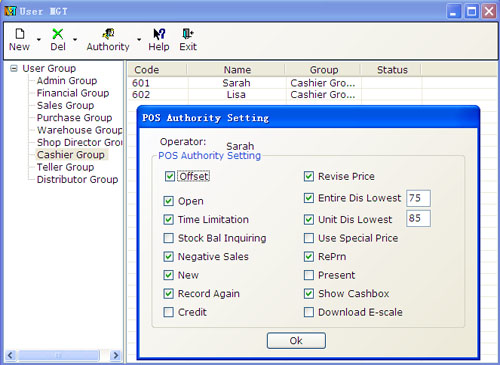Collapse the User Group tree node
The height and width of the screenshot is (365, 500).
tap(14, 68)
